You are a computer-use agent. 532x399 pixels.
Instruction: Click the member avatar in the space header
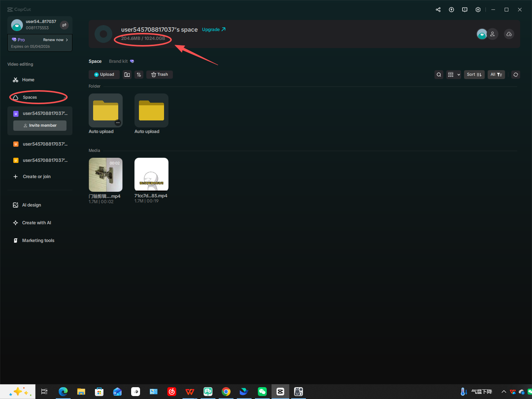coord(482,34)
